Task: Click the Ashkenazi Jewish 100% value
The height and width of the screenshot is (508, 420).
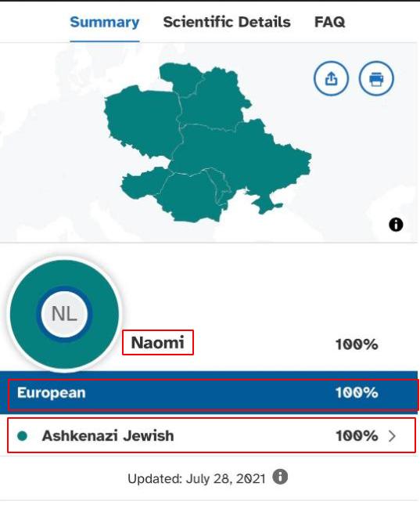Action: [x=357, y=436]
